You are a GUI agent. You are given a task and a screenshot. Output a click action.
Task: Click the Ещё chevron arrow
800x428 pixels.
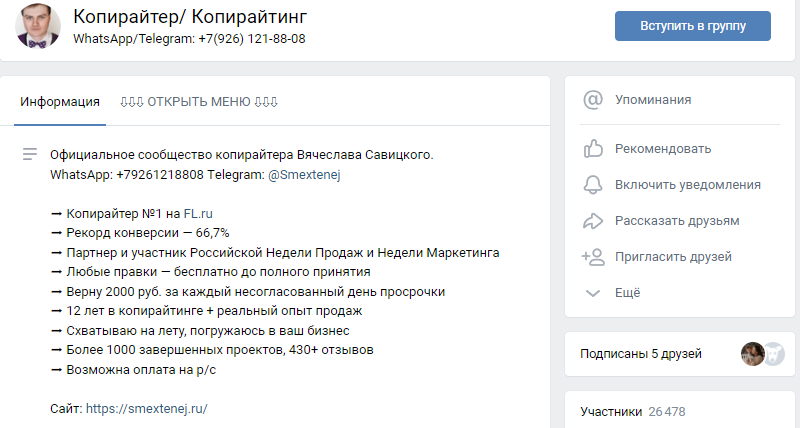pos(594,293)
